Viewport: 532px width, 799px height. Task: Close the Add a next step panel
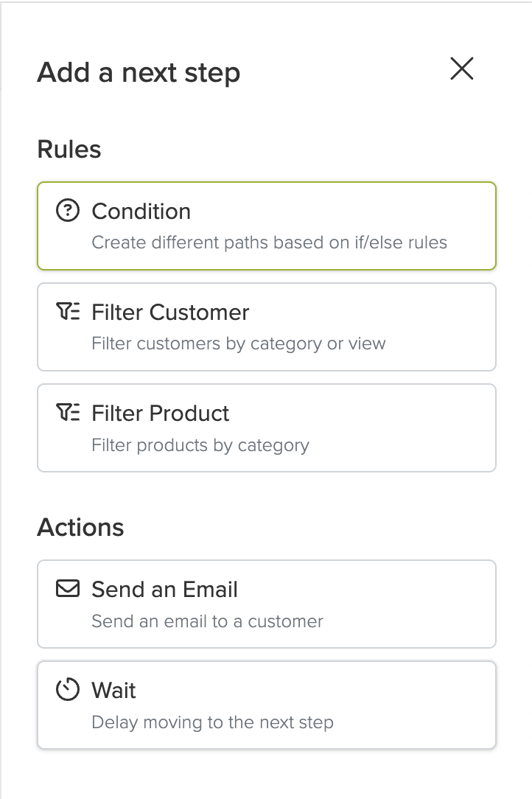462,69
